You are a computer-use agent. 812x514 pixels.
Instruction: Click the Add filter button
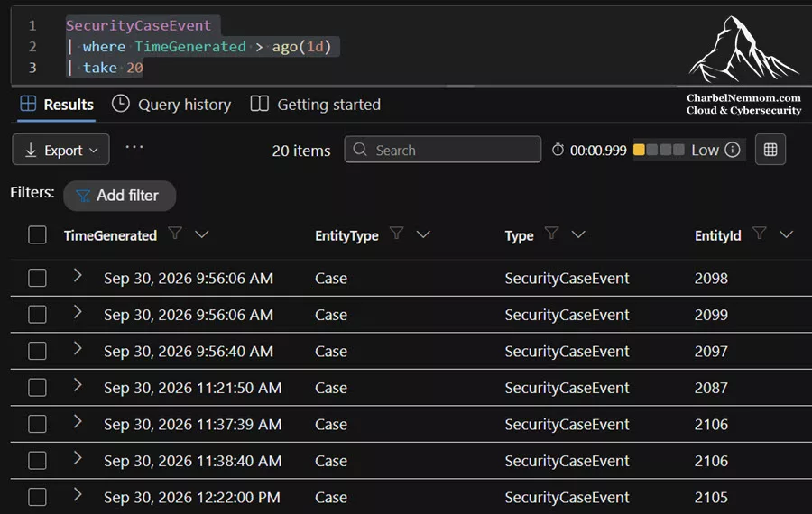pos(120,196)
